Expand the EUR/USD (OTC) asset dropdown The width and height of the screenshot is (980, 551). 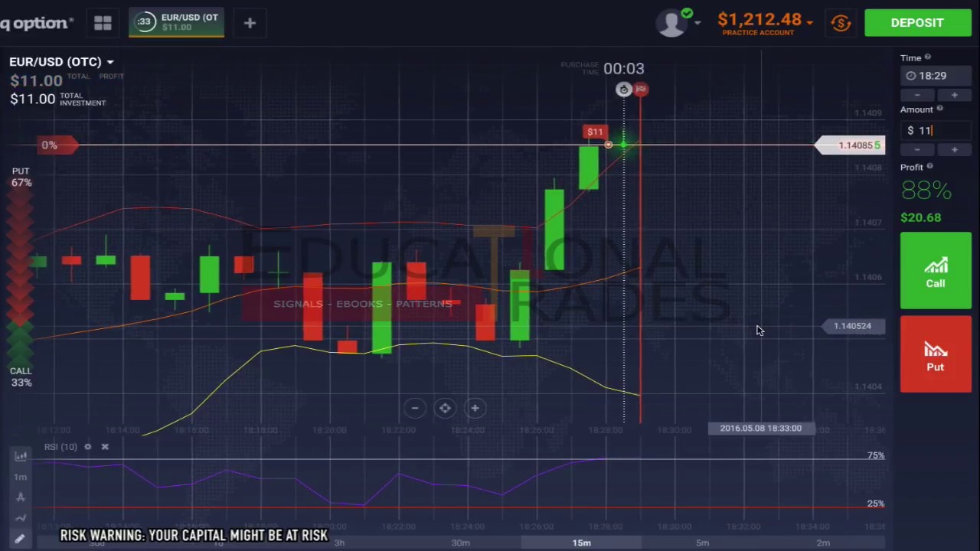[110, 62]
